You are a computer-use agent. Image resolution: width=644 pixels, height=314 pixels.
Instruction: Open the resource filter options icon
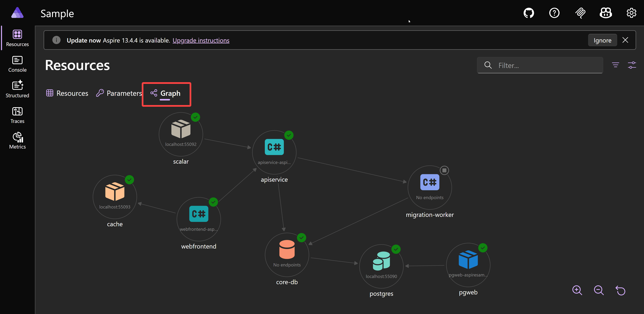pos(615,65)
